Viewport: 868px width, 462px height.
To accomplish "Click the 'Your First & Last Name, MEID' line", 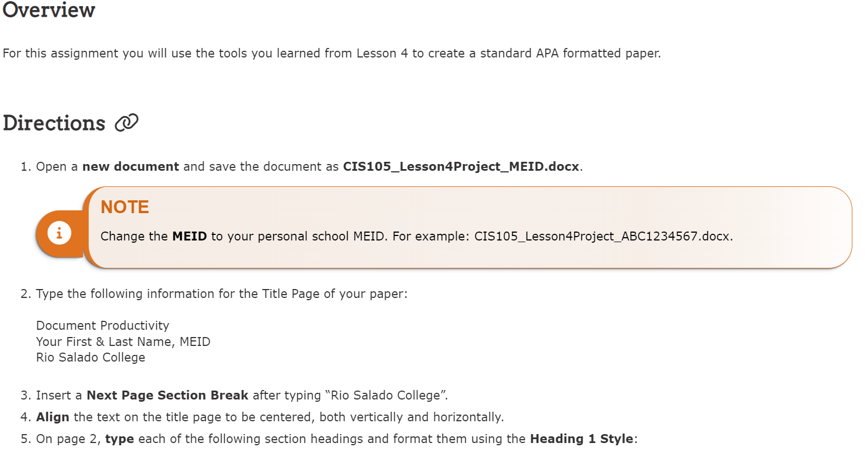I will tap(123, 341).
